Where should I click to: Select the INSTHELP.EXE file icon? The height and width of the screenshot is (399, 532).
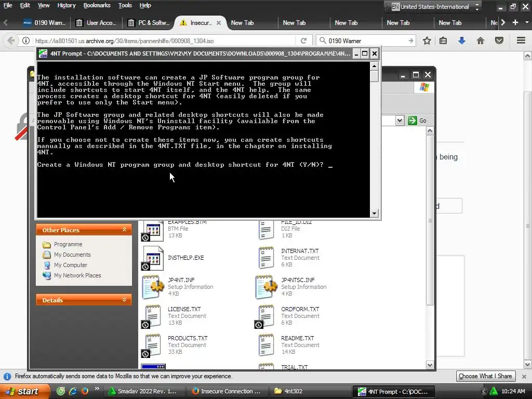click(153, 258)
